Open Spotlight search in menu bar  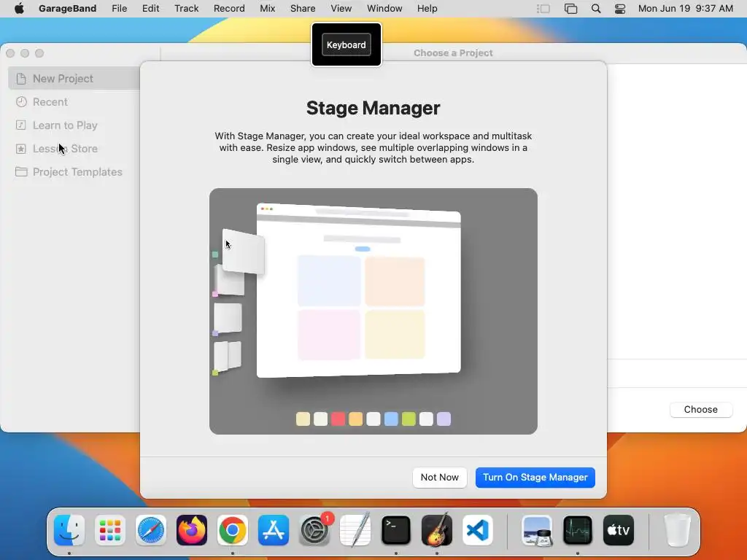click(x=595, y=9)
